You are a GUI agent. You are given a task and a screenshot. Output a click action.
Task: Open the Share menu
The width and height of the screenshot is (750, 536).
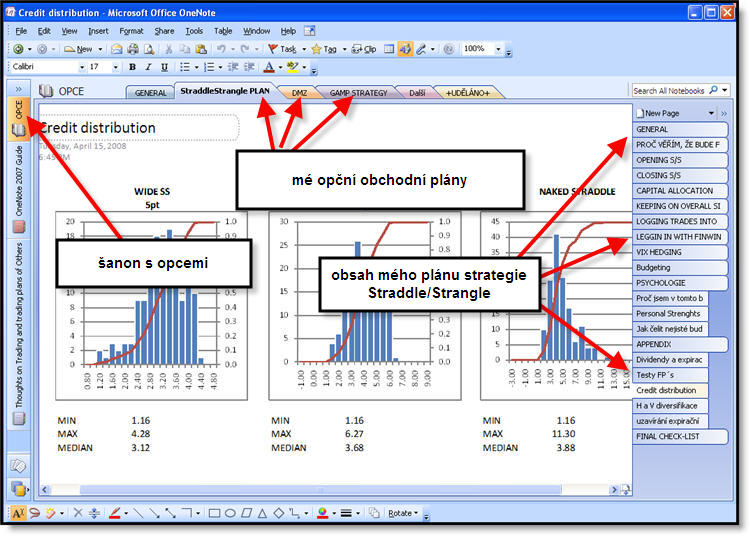(x=164, y=31)
